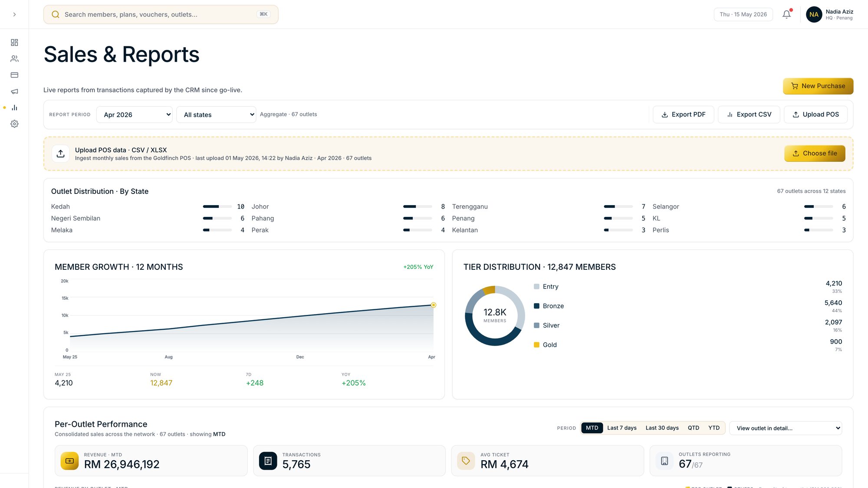Click the Avg Ticket tag icon
The width and height of the screenshot is (868, 488).
tap(466, 461)
